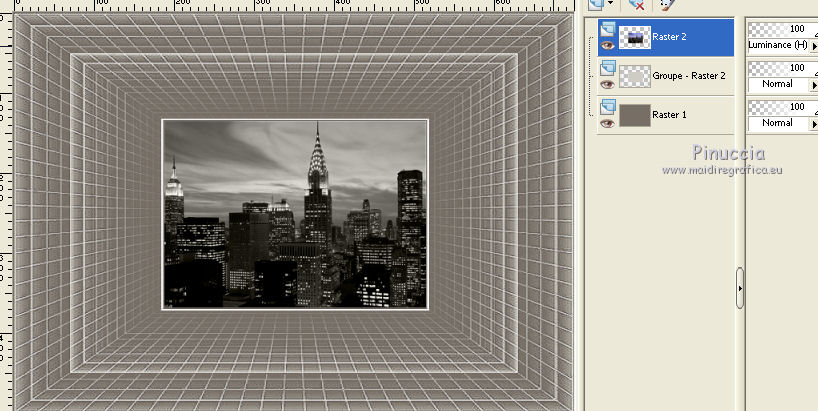
Task: Select layer named Raster 2
Action: [669, 37]
